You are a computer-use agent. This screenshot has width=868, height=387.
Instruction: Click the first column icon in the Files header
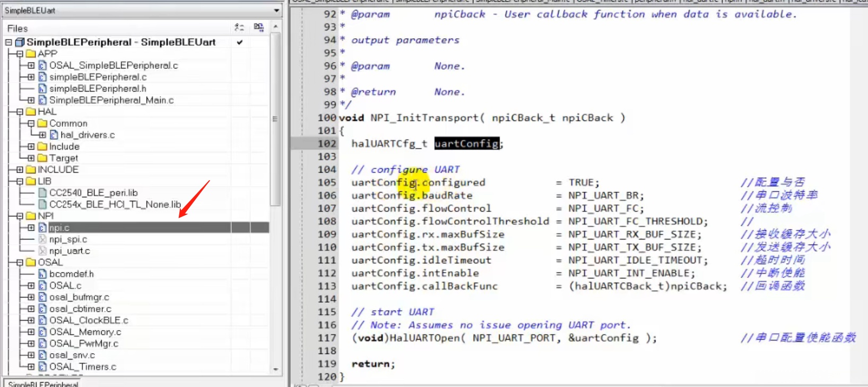point(239,28)
